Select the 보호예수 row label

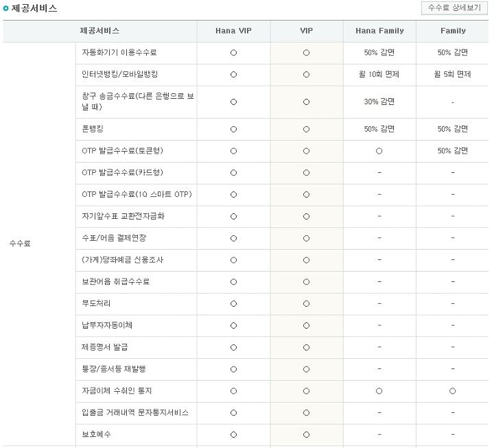96,434
